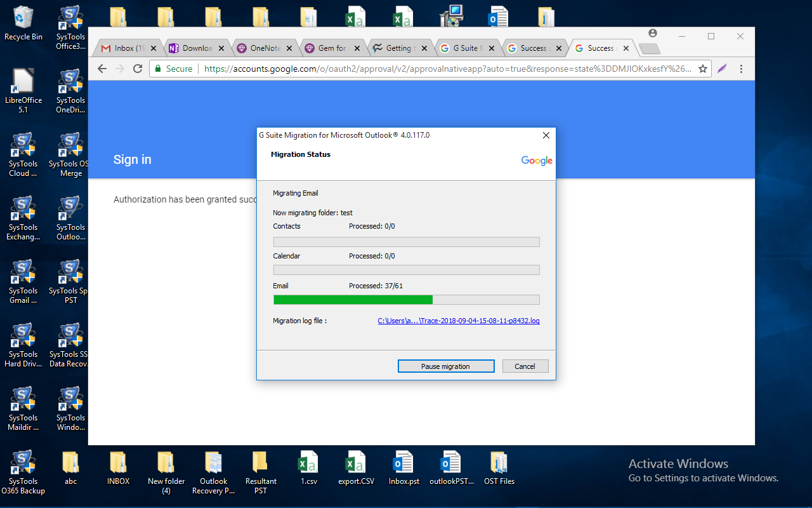Screen dimensions: 812x508
Task: Switch to the Getting tab
Action: point(400,48)
